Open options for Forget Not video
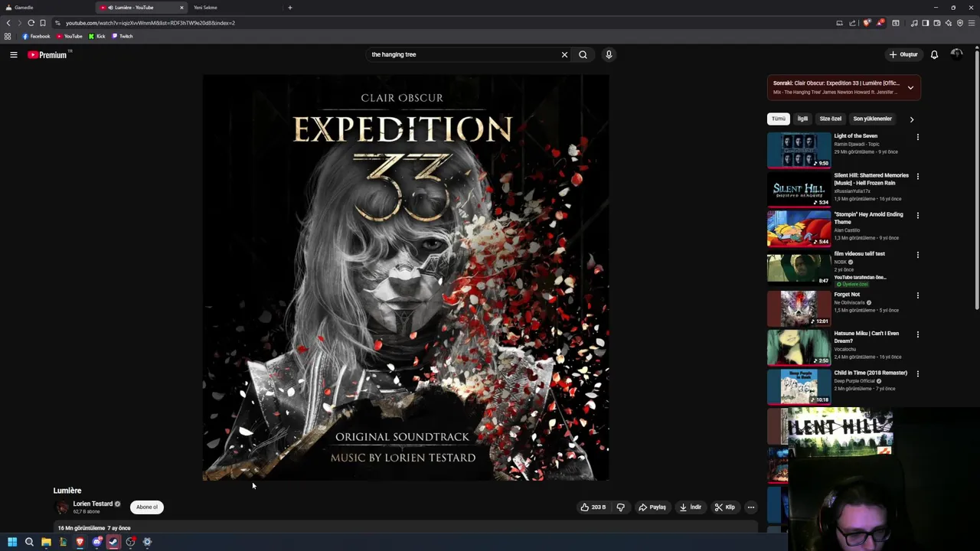Image resolution: width=980 pixels, height=551 pixels. 917,295
